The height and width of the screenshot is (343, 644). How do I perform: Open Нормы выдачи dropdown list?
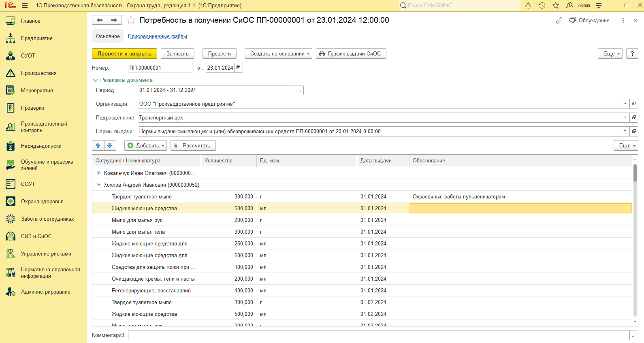pyautogui.click(x=625, y=132)
